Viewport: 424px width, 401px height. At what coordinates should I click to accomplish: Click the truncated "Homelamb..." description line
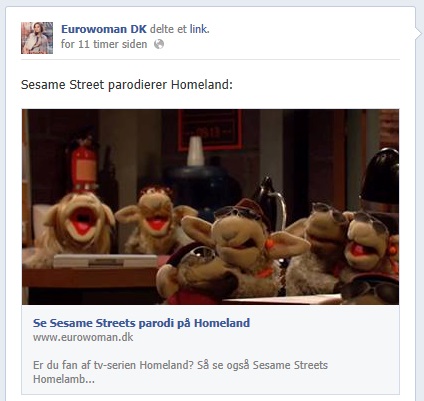(64, 379)
